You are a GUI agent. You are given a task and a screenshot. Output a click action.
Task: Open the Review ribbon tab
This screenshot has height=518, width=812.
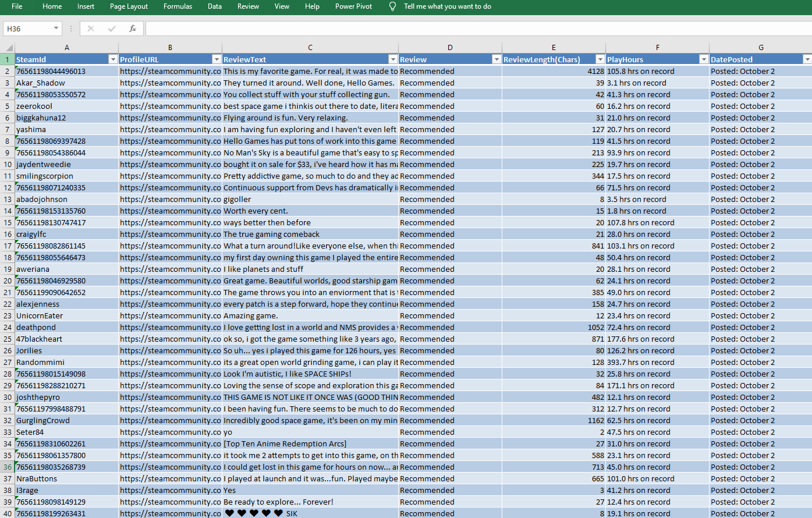coord(248,6)
